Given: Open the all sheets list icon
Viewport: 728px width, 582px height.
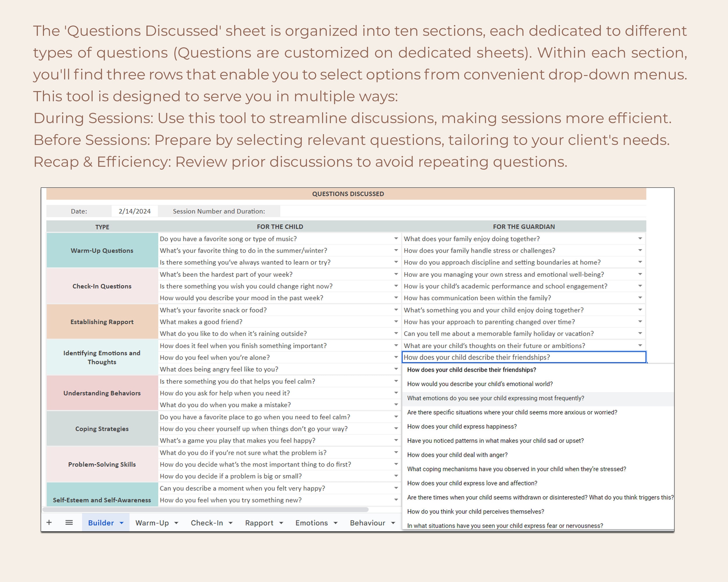Looking at the screenshot, I should click(69, 523).
